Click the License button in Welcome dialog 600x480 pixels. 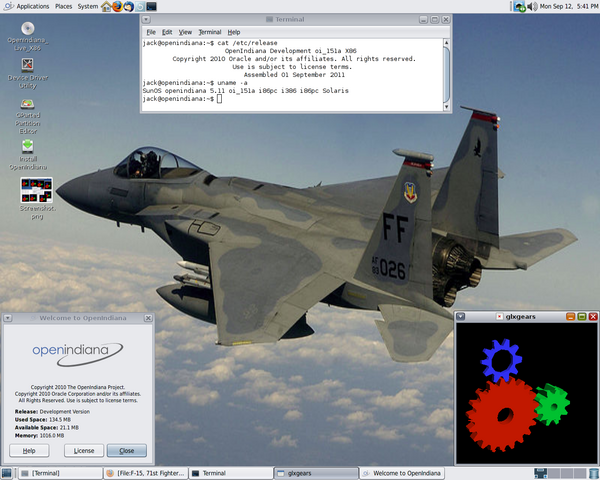coord(84,451)
